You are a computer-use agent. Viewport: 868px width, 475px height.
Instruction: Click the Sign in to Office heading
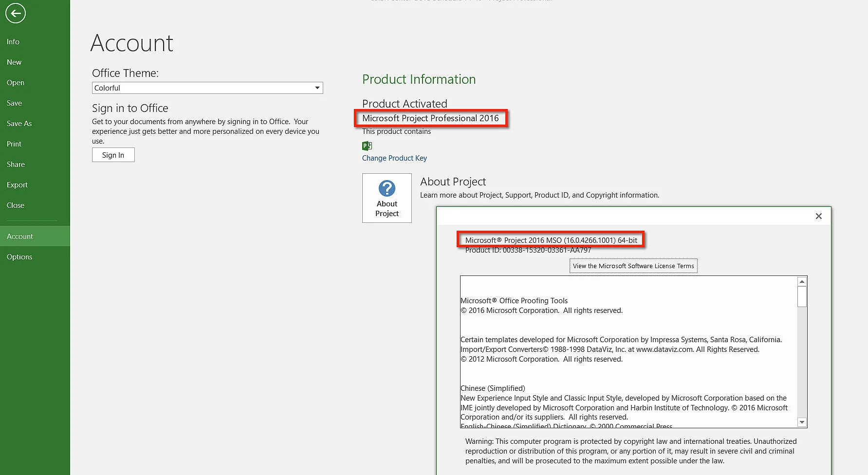[130, 108]
